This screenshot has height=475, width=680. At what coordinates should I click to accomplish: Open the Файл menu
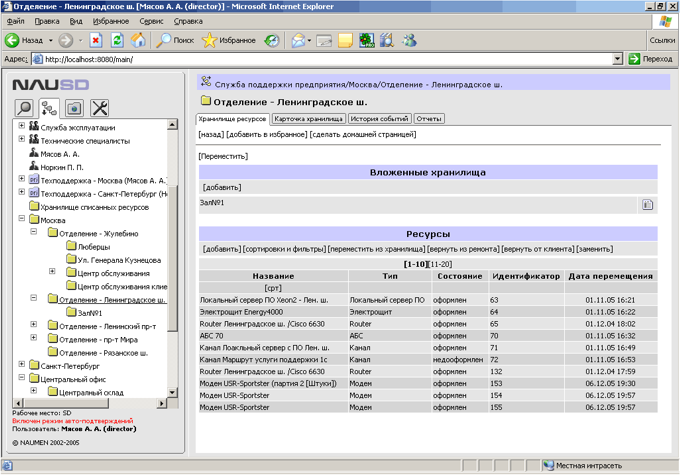[x=16, y=21]
